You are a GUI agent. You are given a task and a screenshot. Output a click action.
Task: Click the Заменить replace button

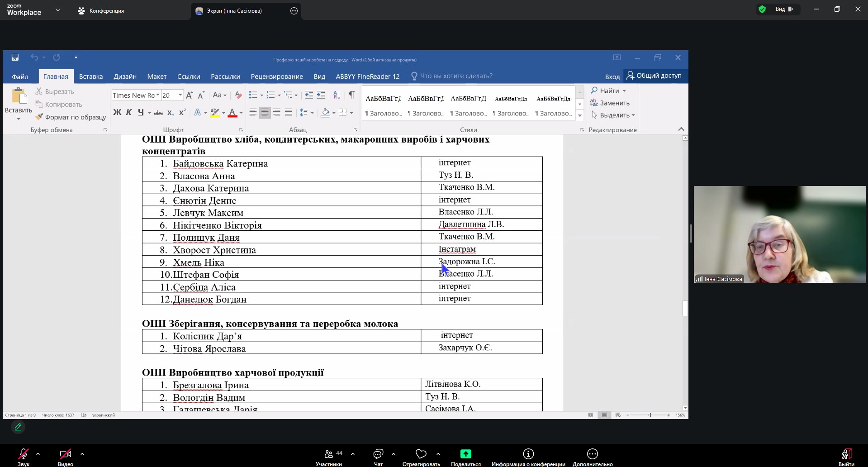pyautogui.click(x=611, y=103)
